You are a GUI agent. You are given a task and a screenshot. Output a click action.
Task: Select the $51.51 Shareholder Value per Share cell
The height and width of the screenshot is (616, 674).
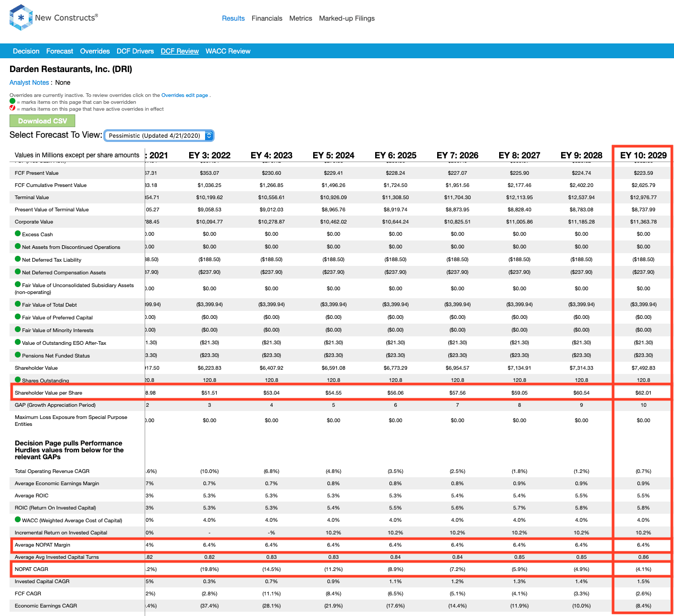click(209, 393)
